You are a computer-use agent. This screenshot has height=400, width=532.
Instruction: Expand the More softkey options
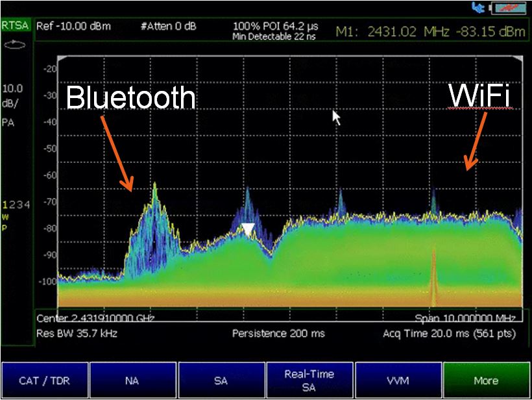(x=485, y=381)
